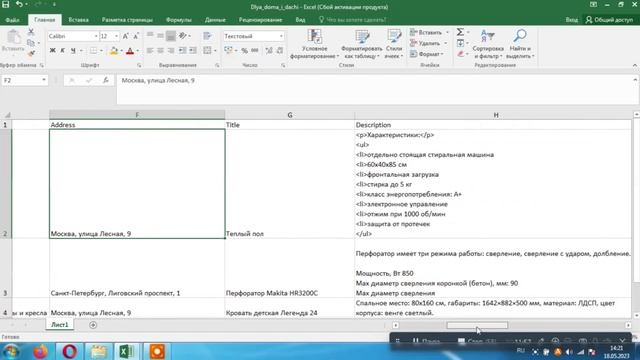
Task: Click the AutoSum sigma icon
Action: [x=460, y=32]
